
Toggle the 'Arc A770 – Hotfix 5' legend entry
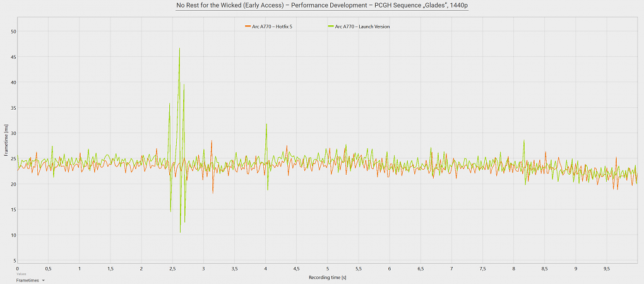[268, 27]
